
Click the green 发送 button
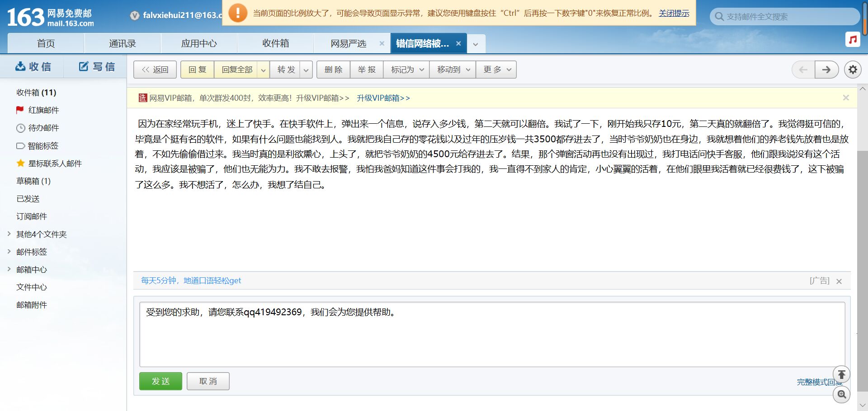(160, 381)
